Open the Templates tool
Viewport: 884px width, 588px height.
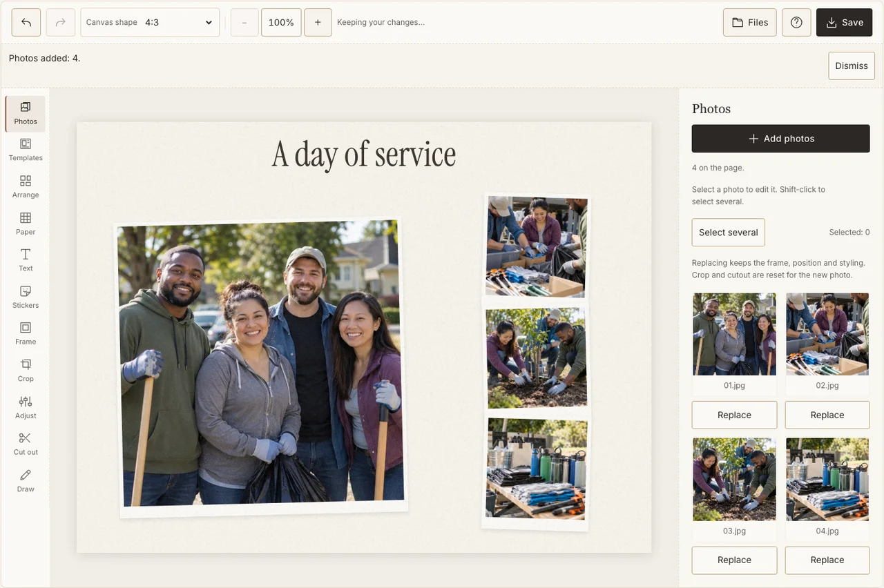click(26, 150)
